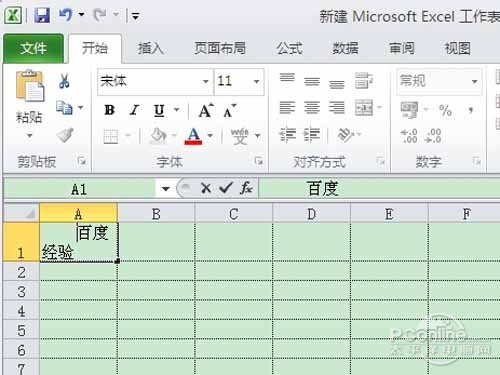
Task: Apply fill color paint bucket
Action: (159, 136)
